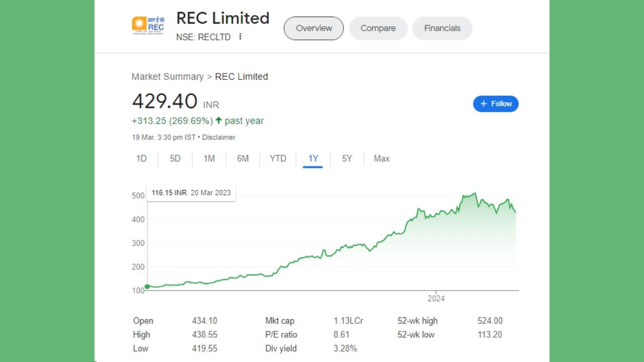Select the 1Y chart range
The image size is (644, 362).
click(x=313, y=158)
